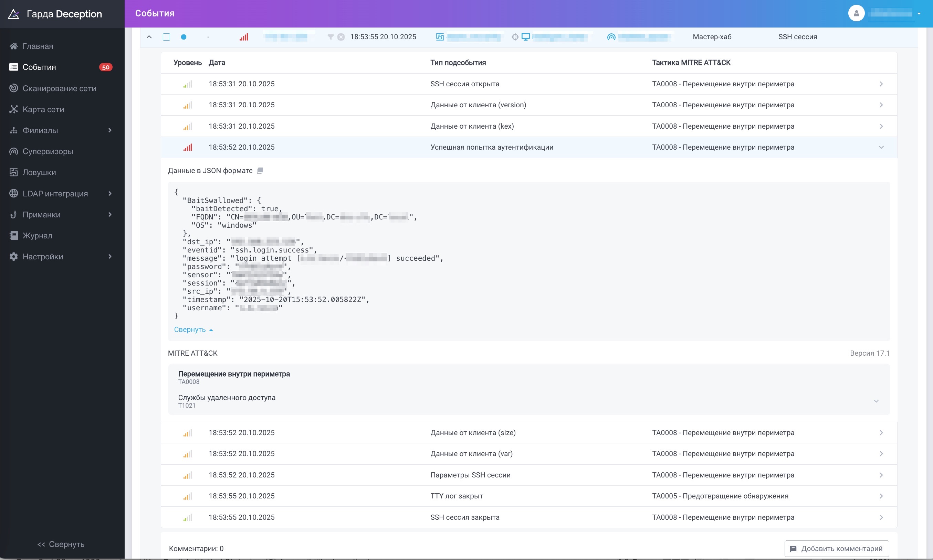Toggle the event row checkbox
This screenshot has height=560, width=933.
coord(167,37)
